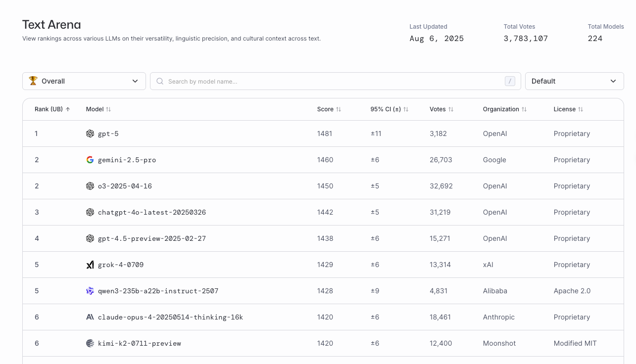Click the sort arrows next to Model

(x=108, y=109)
